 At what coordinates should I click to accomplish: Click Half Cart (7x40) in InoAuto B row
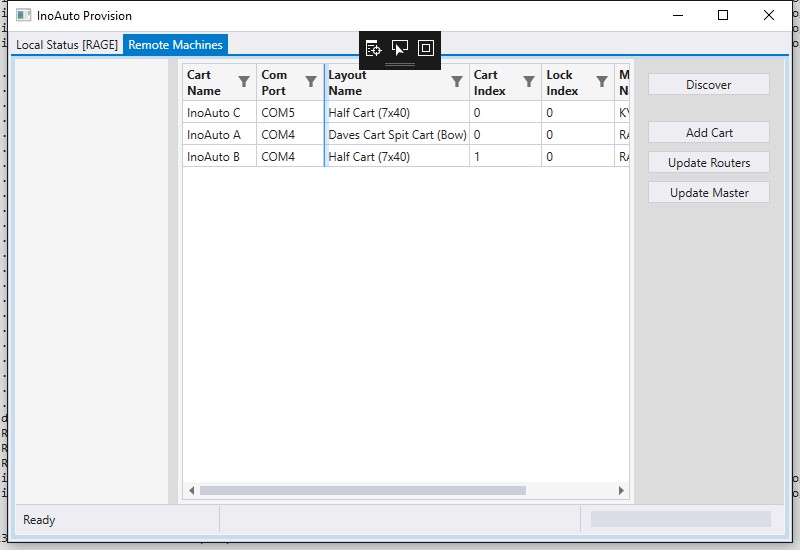pyautogui.click(x=397, y=157)
